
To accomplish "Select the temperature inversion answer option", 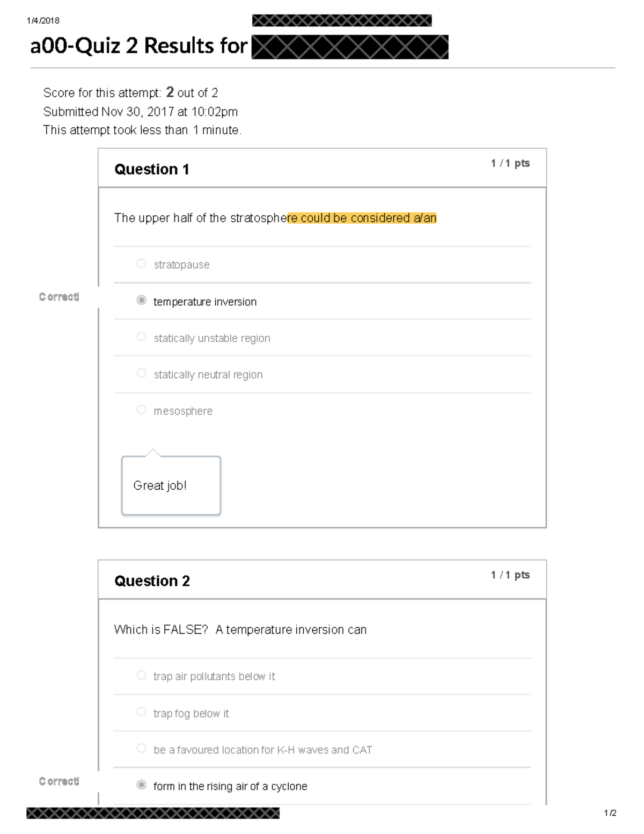I will pyautogui.click(x=141, y=300).
